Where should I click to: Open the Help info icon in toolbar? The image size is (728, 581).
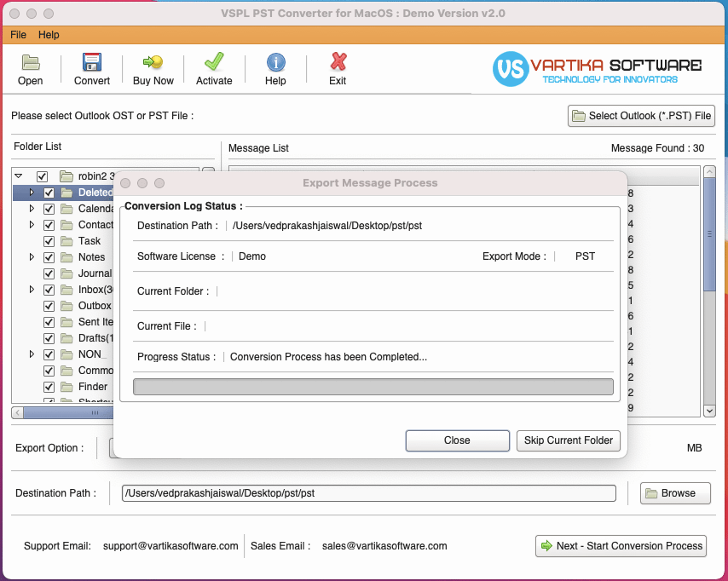pyautogui.click(x=276, y=62)
